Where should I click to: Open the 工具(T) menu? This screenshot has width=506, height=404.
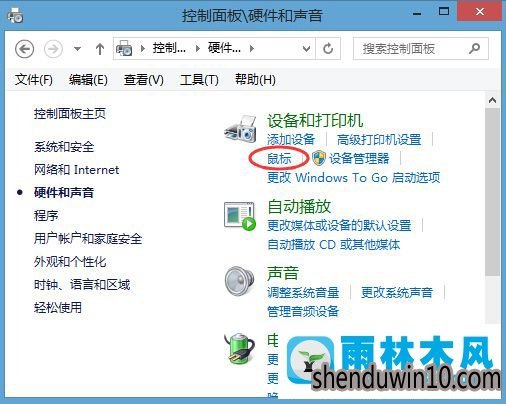pos(199,80)
